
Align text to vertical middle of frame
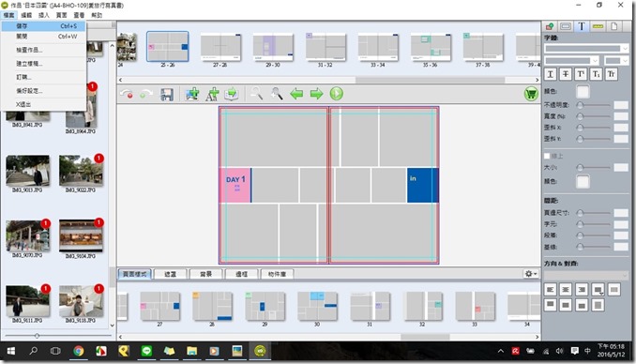[x=566, y=304]
